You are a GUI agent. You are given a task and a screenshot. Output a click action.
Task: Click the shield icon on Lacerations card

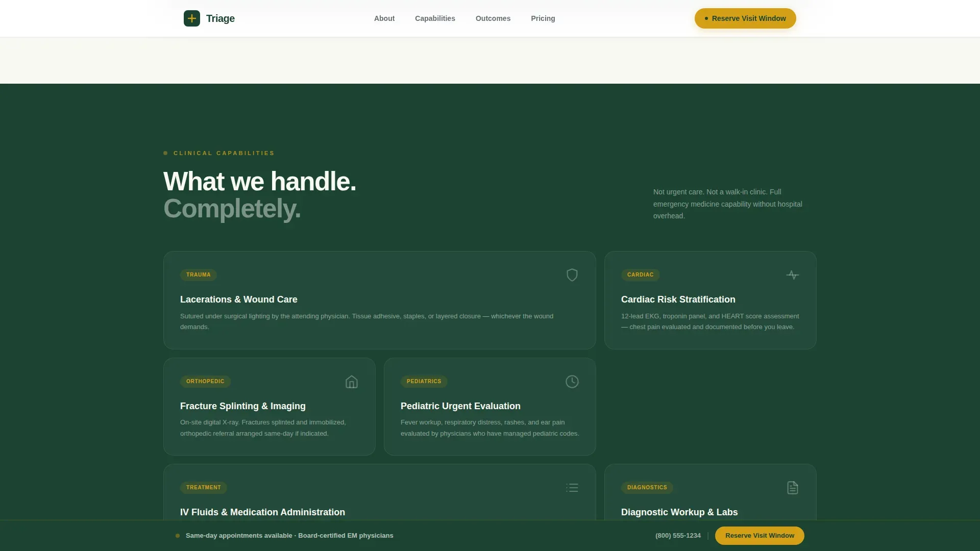[572, 275]
